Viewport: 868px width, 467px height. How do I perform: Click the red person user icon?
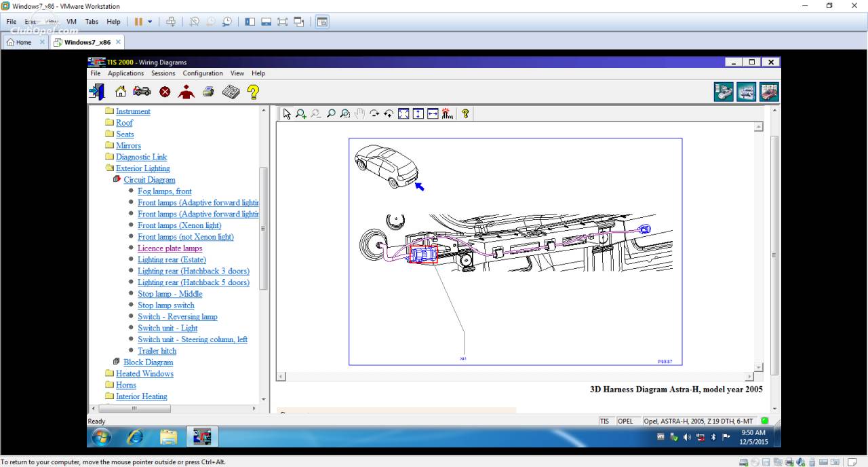coord(186,92)
